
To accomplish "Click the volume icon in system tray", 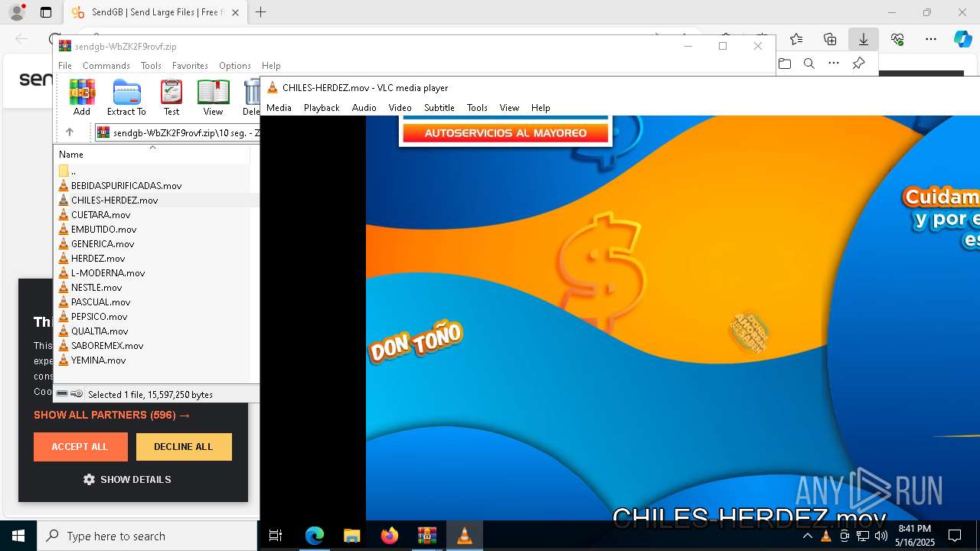I will point(880,536).
